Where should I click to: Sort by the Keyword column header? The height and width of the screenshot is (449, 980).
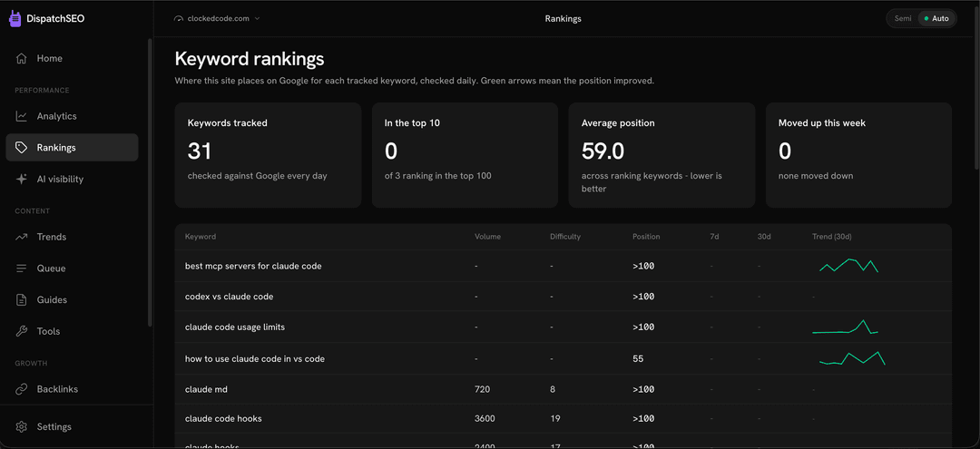pos(201,238)
